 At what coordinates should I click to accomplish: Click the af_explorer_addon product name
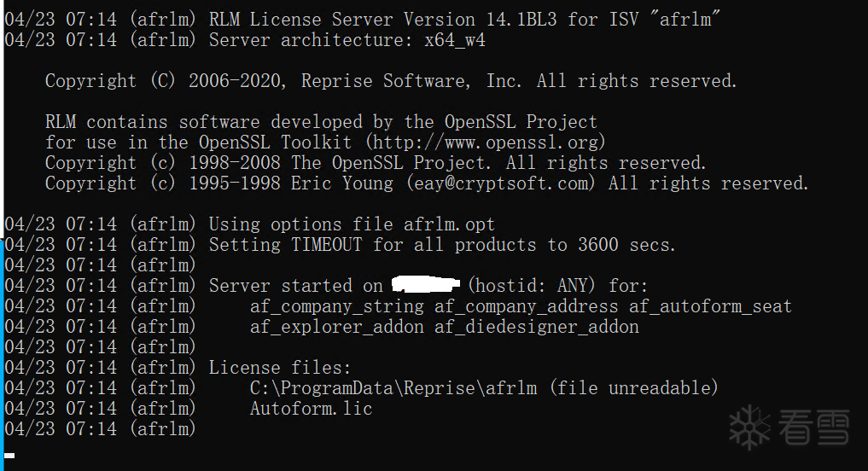pos(336,327)
